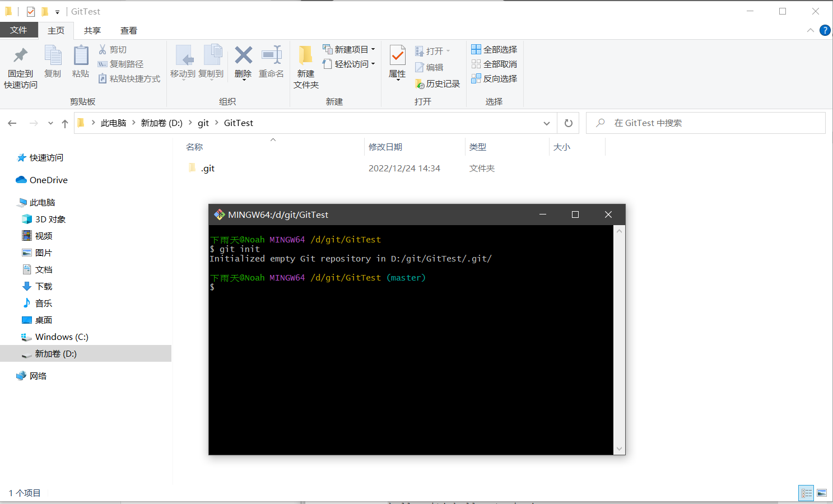Select Cut (剪切) in the ribbon

(x=113, y=50)
